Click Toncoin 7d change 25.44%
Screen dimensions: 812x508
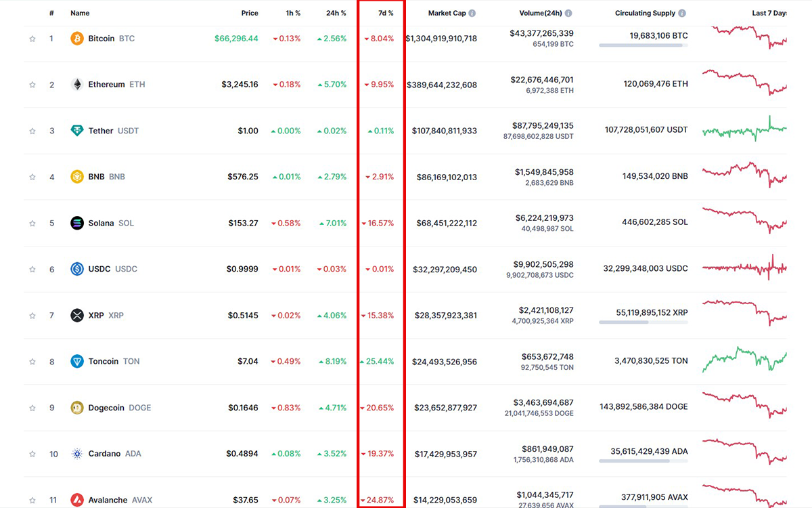pos(377,362)
